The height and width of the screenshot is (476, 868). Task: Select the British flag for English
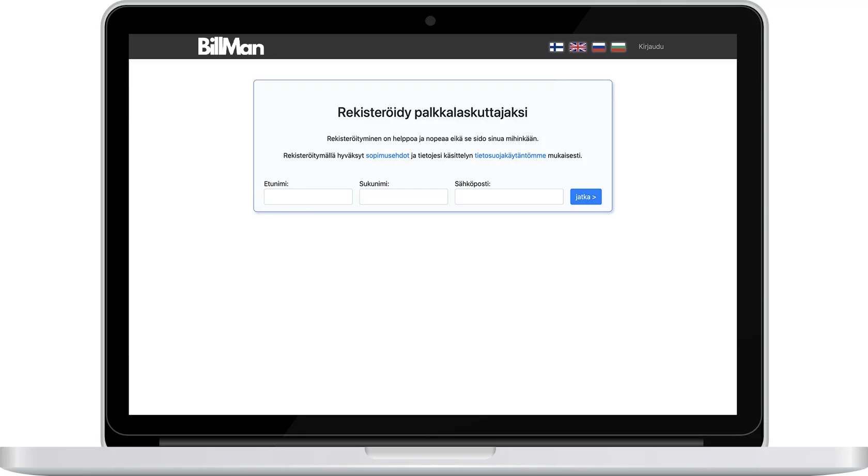click(x=577, y=47)
